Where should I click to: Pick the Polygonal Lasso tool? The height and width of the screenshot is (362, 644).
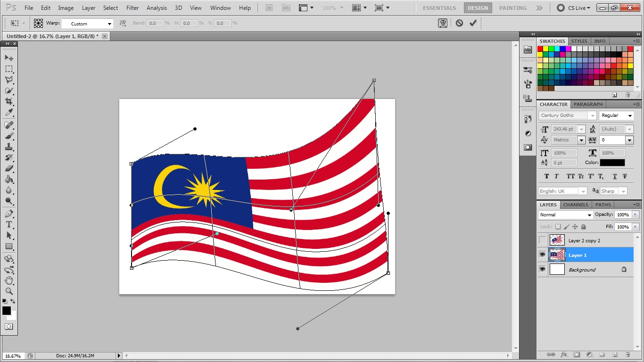click(9, 80)
